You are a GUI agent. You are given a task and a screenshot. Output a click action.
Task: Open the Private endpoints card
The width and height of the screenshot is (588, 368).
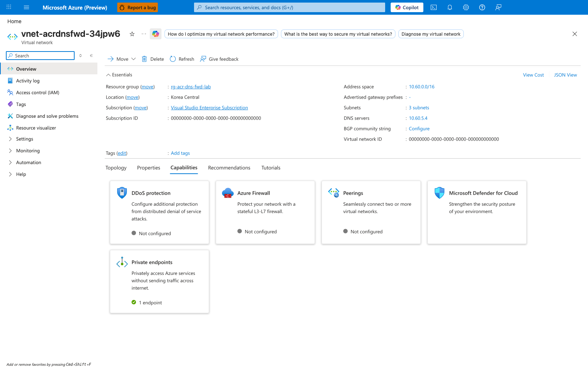click(x=159, y=282)
